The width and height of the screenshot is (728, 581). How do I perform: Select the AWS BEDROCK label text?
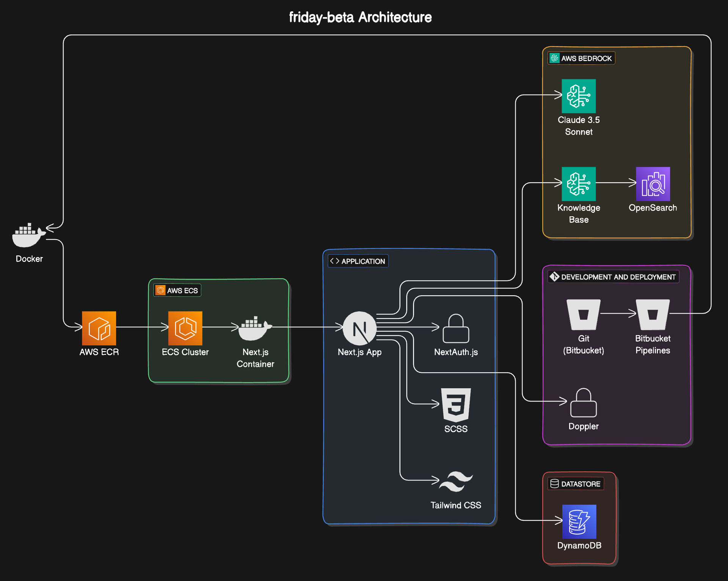pos(587,58)
